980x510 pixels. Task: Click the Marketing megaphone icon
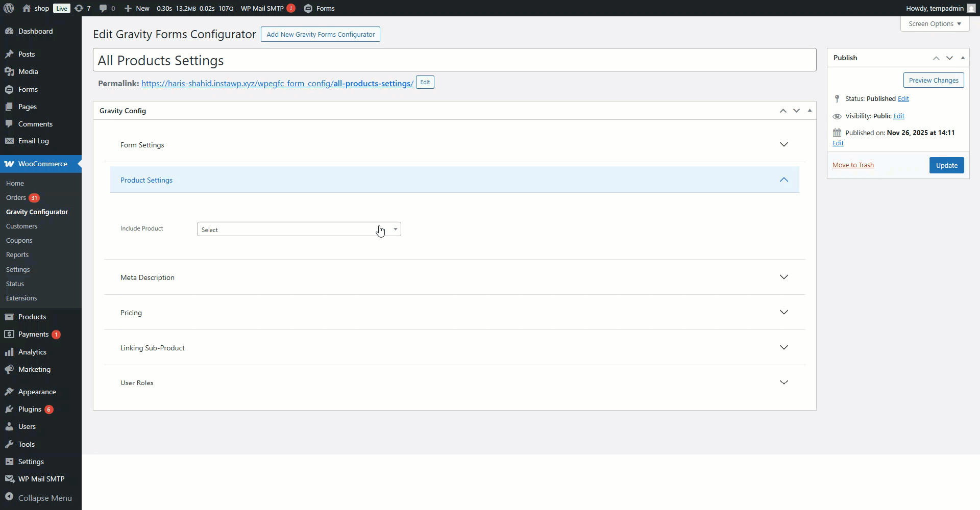point(9,369)
